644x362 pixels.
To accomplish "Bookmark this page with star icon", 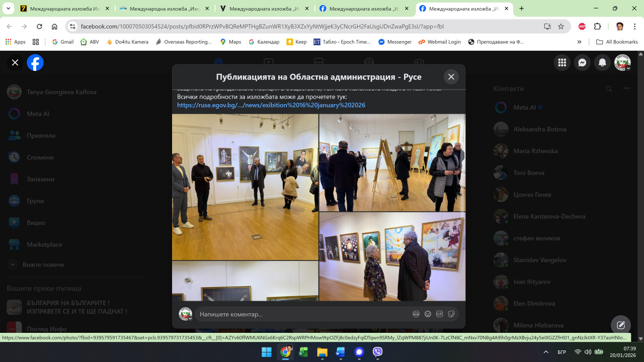I will 561,27.
